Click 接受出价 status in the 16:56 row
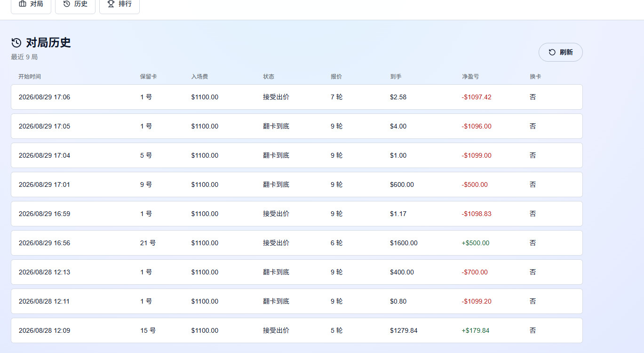Image resolution: width=644 pixels, height=353 pixels. pyautogui.click(x=276, y=243)
